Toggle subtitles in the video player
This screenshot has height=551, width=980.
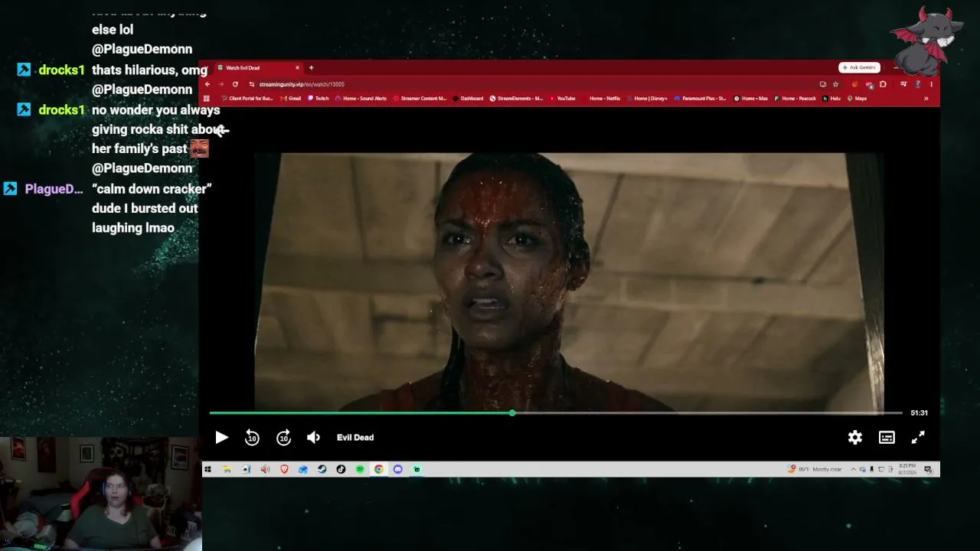pyautogui.click(x=887, y=438)
